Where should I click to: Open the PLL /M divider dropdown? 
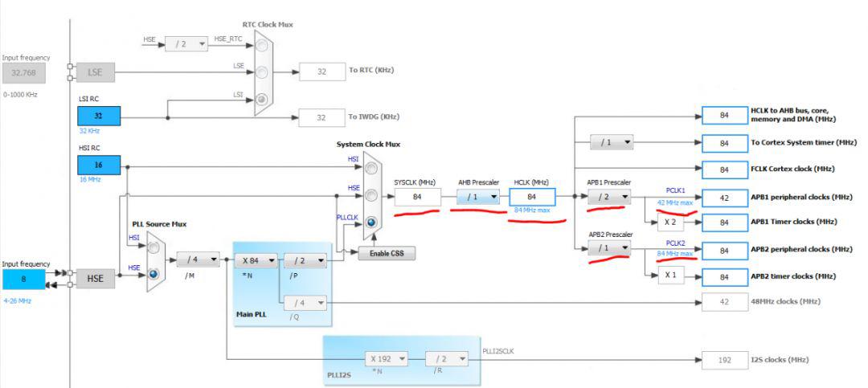(x=198, y=259)
